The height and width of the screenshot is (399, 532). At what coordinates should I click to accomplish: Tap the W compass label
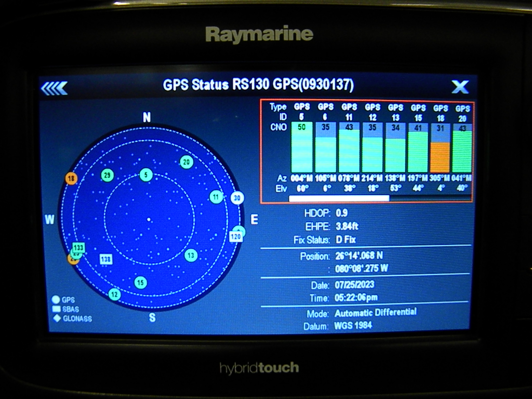coord(50,220)
